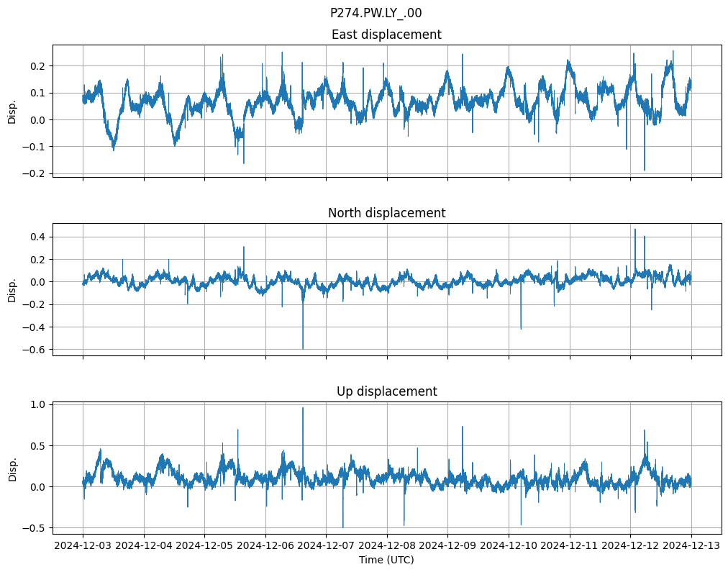
Task: Click the 2024-12-03 date tick label
Action: pyautogui.click(x=83, y=546)
